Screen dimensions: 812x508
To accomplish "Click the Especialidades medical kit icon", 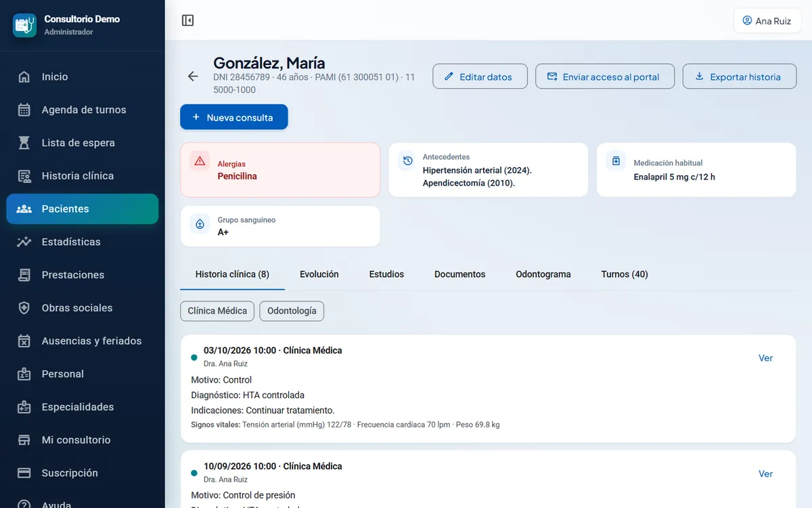I will point(24,407).
